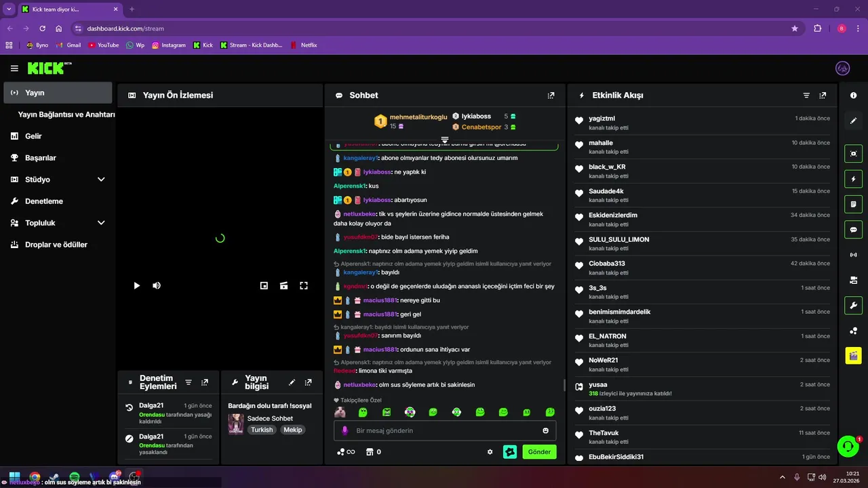The width and height of the screenshot is (868, 488).
Task: Pop out the Etkinlik Akışı panel
Action: point(823,96)
